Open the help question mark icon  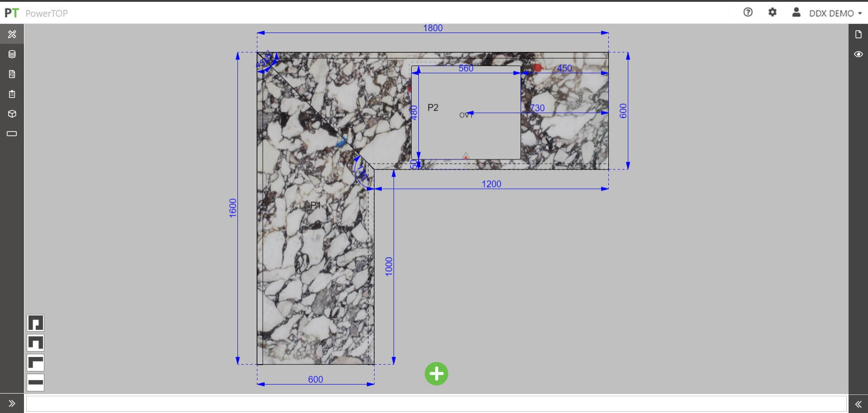pos(748,13)
